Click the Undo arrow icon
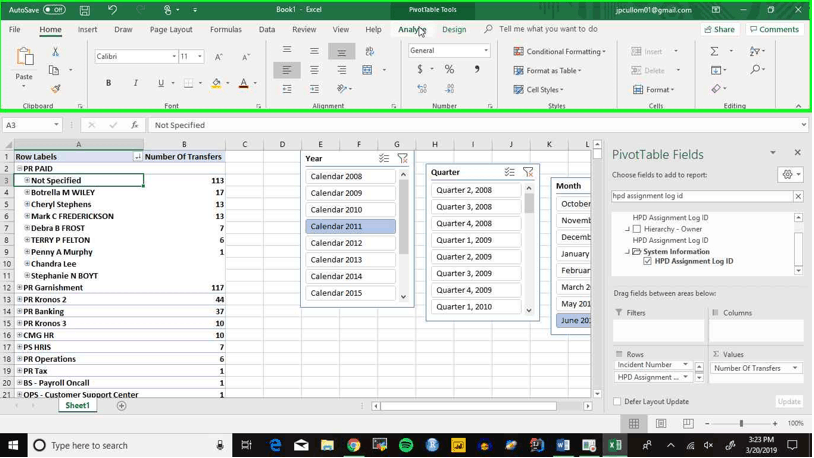Image resolution: width=814 pixels, height=458 pixels. (112, 10)
